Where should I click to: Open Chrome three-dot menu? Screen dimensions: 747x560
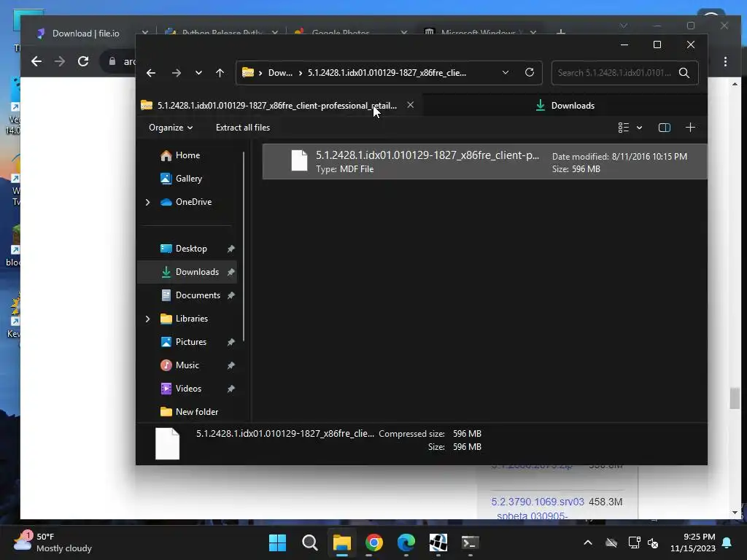pos(725,61)
